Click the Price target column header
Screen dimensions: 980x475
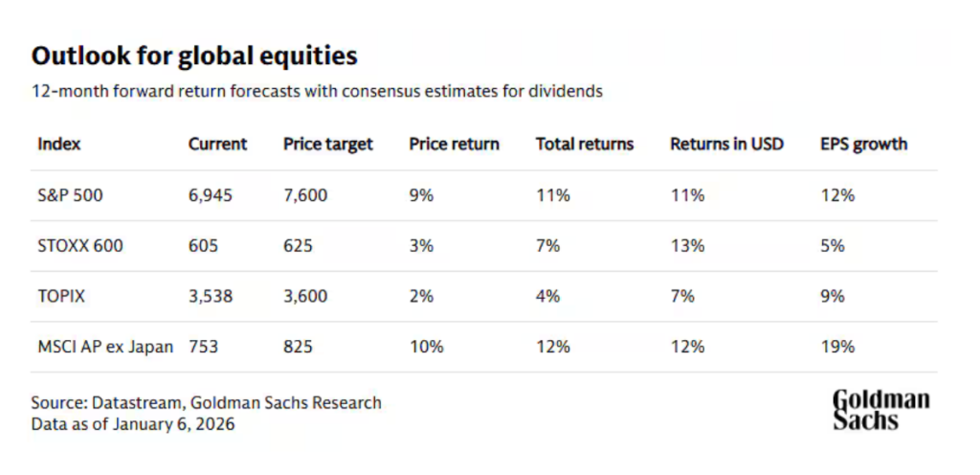point(328,145)
